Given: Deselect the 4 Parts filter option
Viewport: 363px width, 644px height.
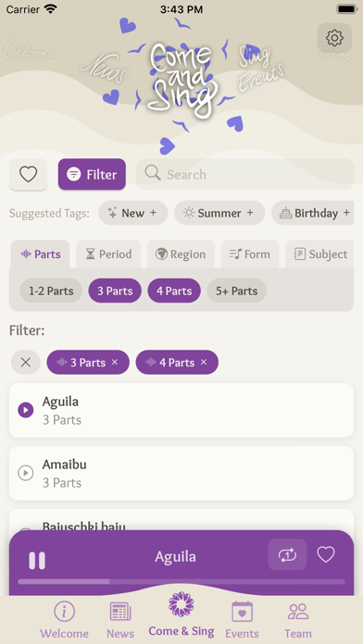Looking at the screenshot, I should [x=174, y=291].
